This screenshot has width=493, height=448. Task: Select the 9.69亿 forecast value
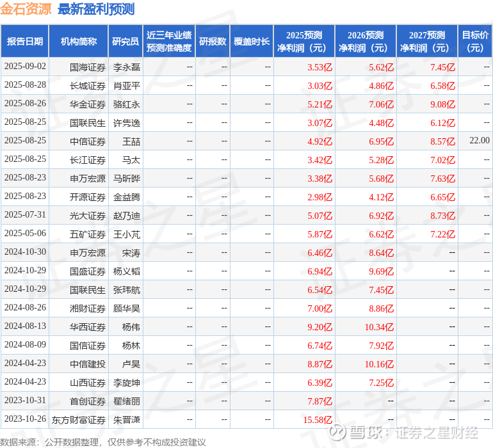(x=382, y=271)
